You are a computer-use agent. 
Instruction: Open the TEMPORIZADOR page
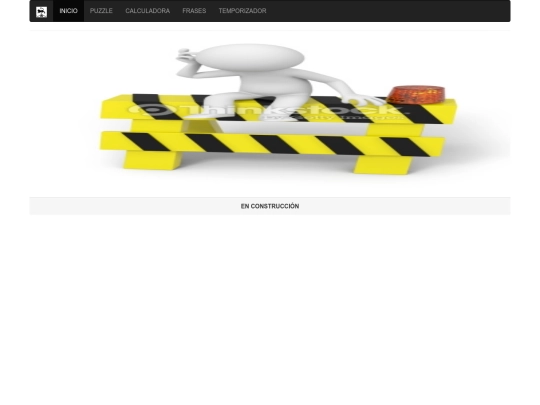click(x=242, y=11)
